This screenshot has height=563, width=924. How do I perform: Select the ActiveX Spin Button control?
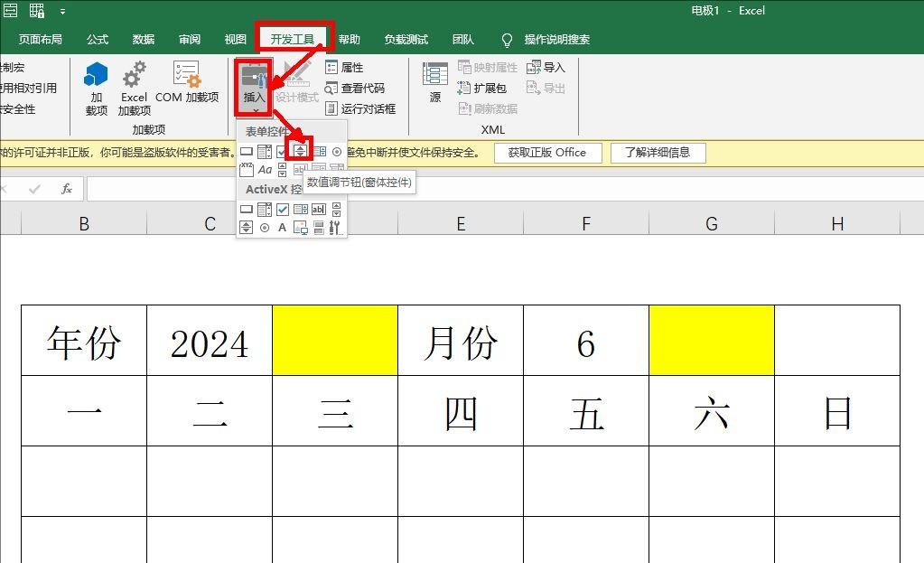click(x=246, y=227)
